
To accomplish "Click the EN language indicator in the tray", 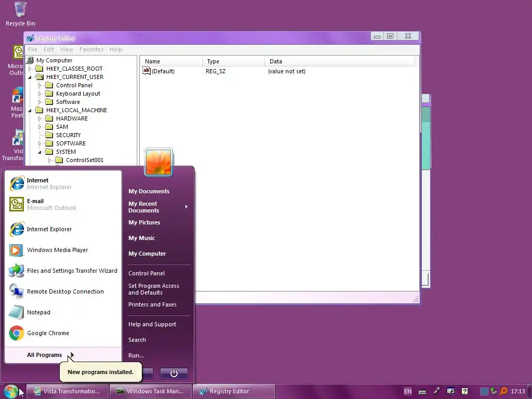I will click(408, 391).
